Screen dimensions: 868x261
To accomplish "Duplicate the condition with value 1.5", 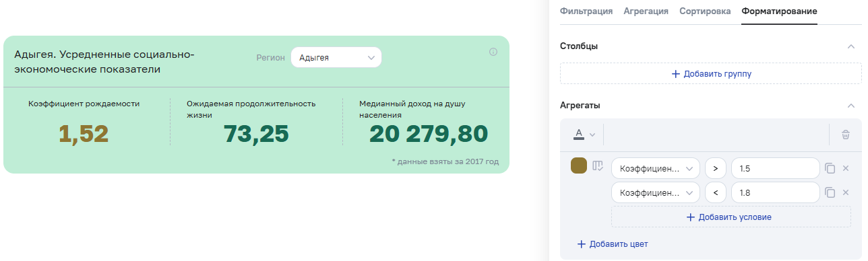I will pos(830,168).
